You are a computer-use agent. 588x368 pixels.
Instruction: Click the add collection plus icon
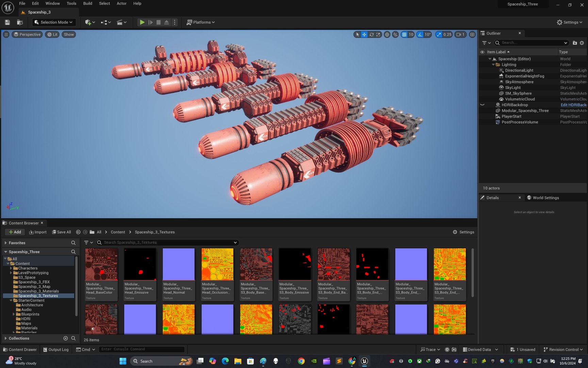tap(66, 338)
